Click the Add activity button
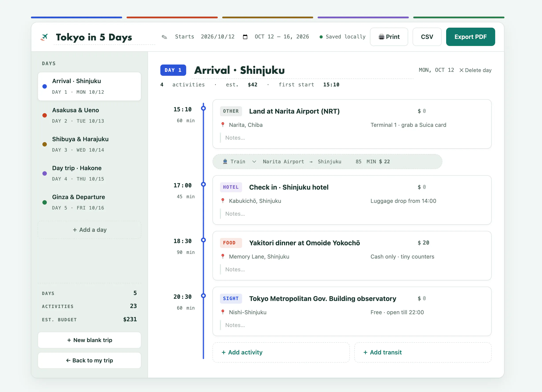The height and width of the screenshot is (392, 542). pos(281,352)
